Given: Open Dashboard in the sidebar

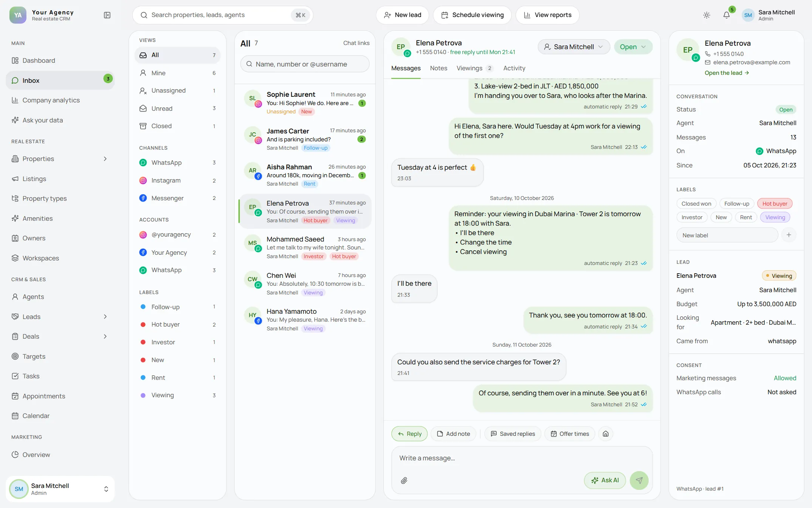Looking at the screenshot, I should pyautogui.click(x=60, y=60).
